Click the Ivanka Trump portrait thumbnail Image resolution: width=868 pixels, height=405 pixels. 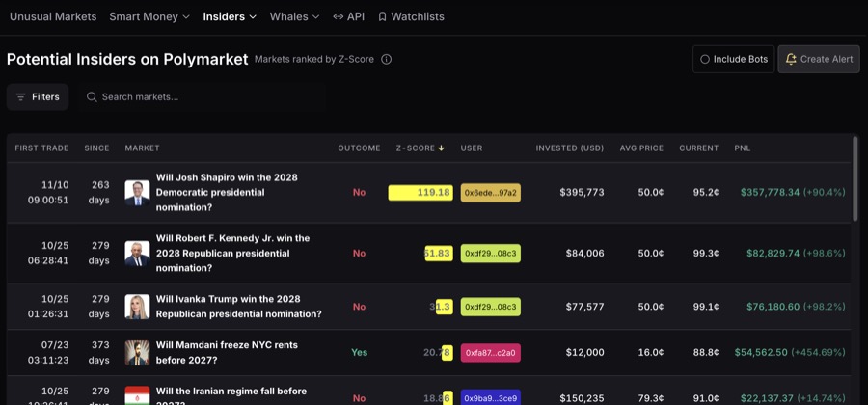click(x=137, y=307)
